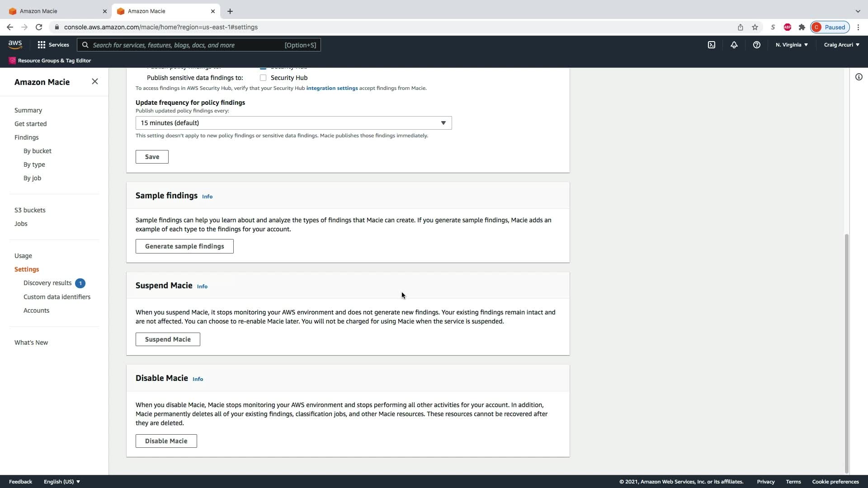Screen dimensions: 868x488
Task: Close the Amazon Macie side navigation
Action: pyautogui.click(x=94, y=81)
